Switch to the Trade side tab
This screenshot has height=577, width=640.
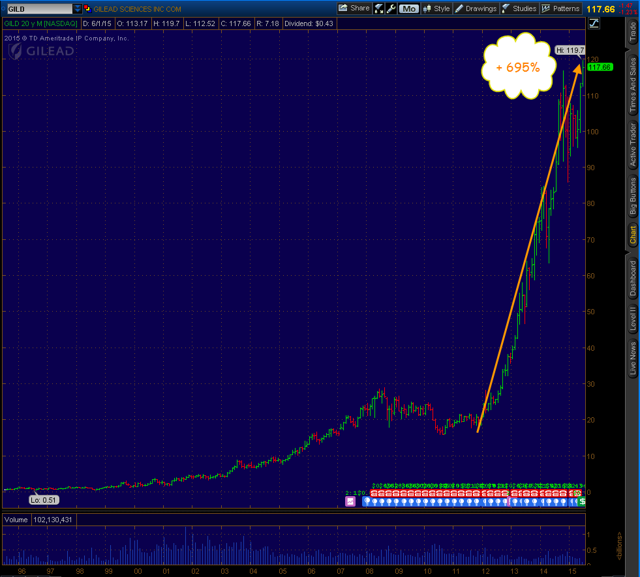633,32
